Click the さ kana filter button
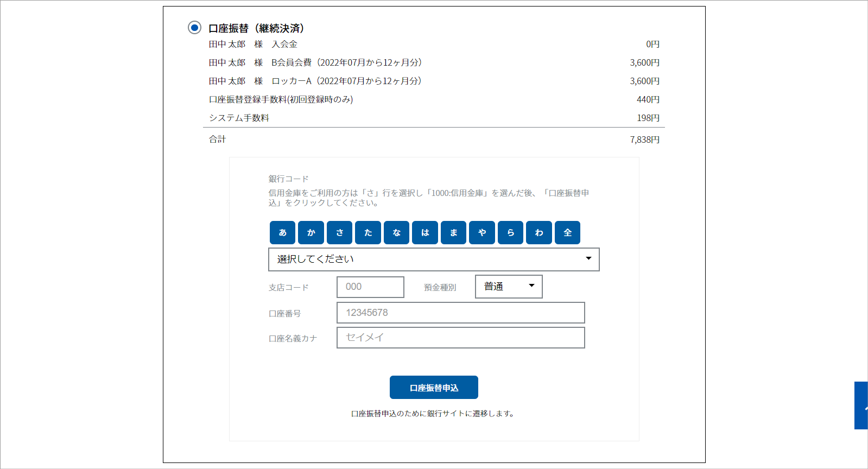Image resolution: width=868 pixels, height=469 pixels. pos(339,232)
